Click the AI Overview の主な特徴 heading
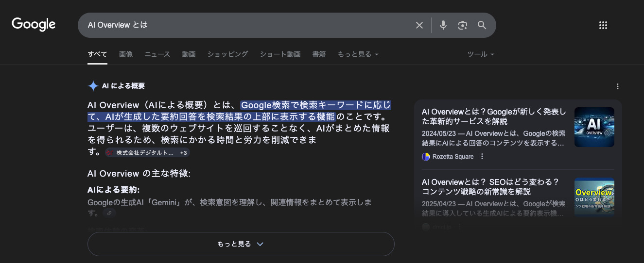 coord(139,173)
